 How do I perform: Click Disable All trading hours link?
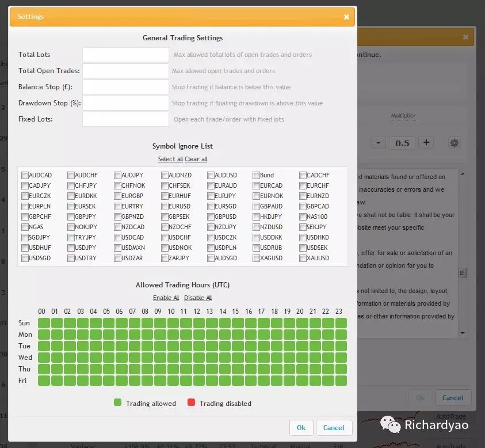pyautogui.click(x=198, y=298)
